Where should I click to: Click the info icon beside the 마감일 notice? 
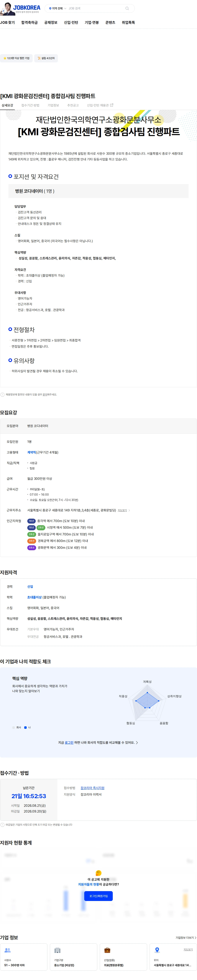click(2, 825)
